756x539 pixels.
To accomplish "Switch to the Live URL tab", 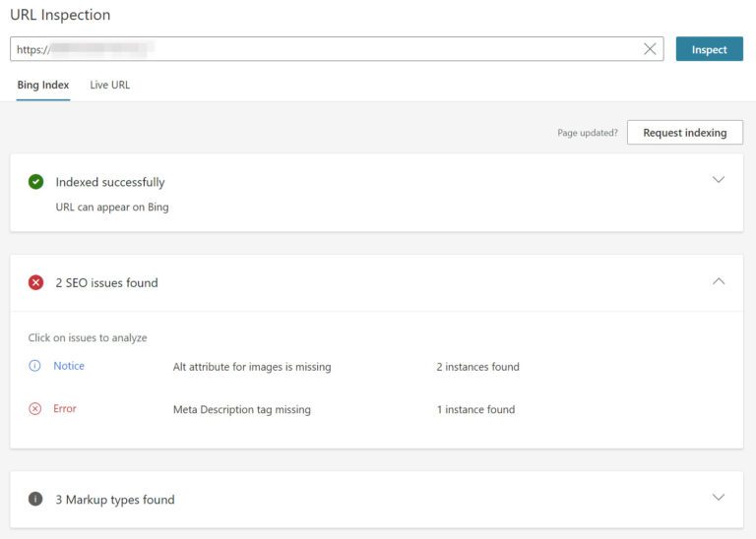I will click(x=109, y=86).
